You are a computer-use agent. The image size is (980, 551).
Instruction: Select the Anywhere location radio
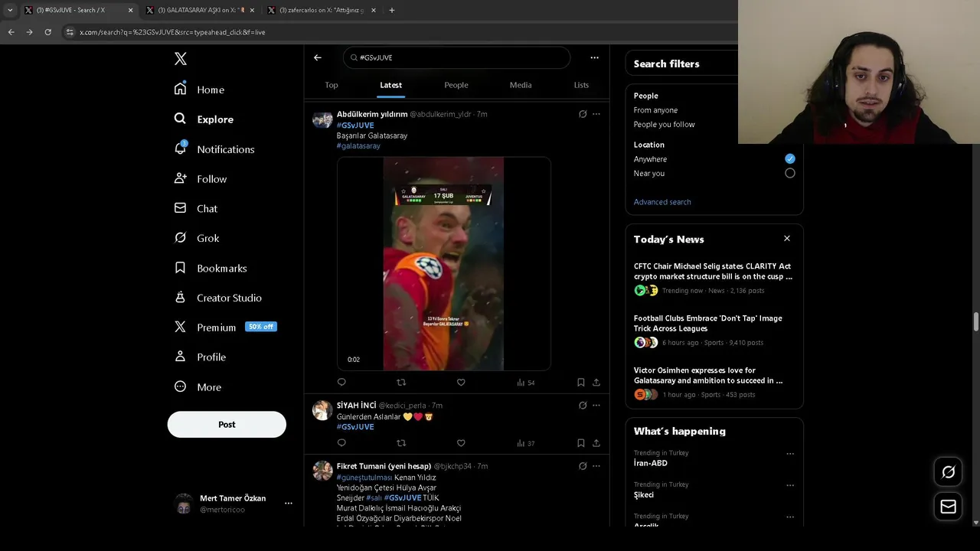(789, 158)
